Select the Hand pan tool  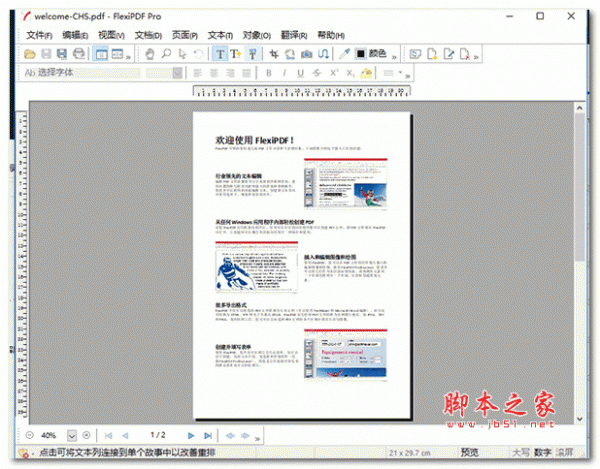[x=150, y=54]
